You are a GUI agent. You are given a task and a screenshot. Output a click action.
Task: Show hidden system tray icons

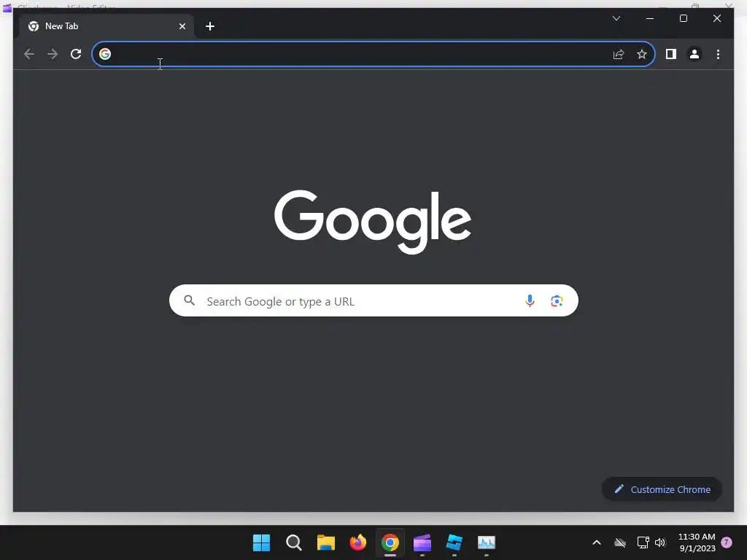[x=597, y=542]
